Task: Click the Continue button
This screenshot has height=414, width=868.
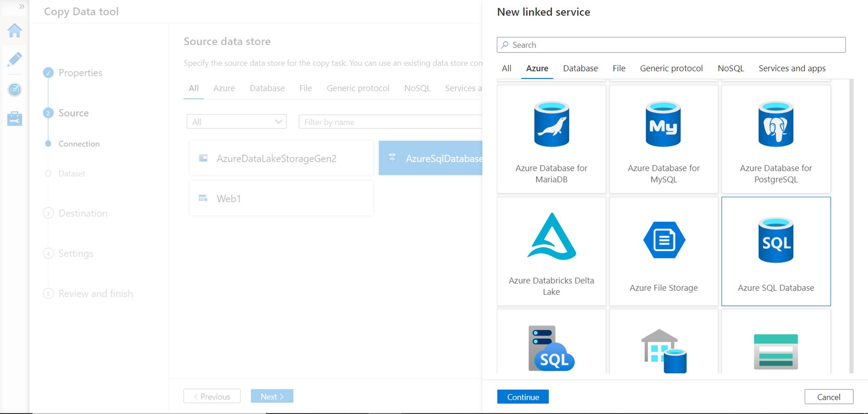Action: [523, 397]
